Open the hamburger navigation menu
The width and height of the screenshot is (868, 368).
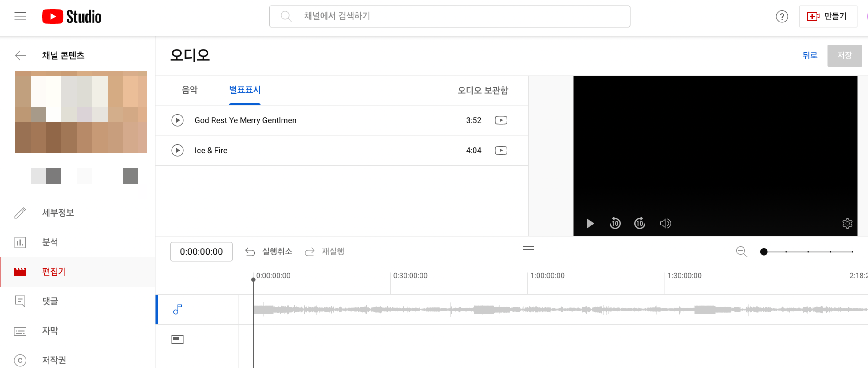[20, 16]
